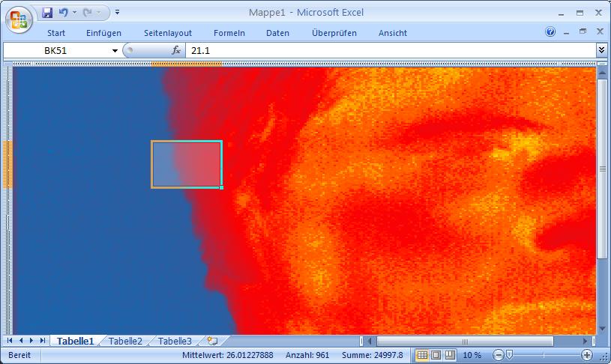611x364 pixels.
Task: Click the Undo arrow icon
Action: (x=63, y=13)
